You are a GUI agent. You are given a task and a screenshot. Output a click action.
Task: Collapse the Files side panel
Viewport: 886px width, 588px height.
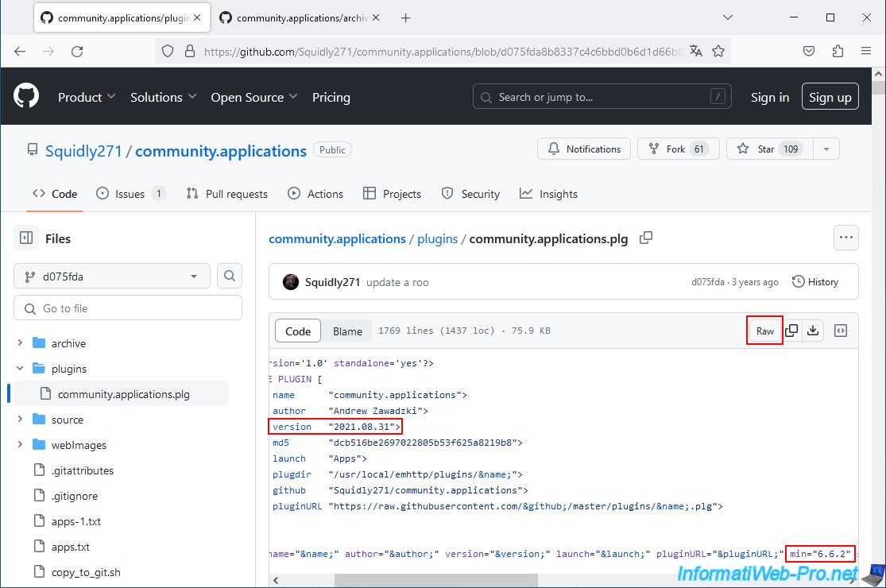click(x=26, y=238)
